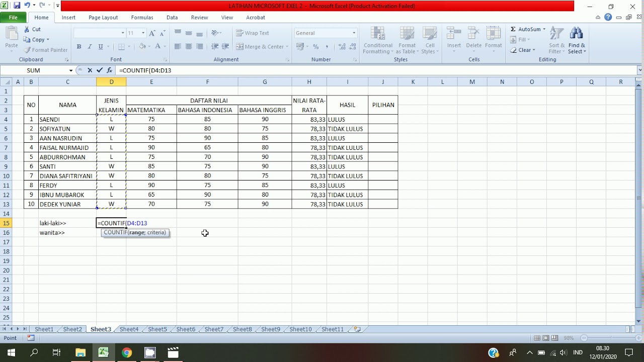Click the Cut scissors command
Viewport: 644px width, 362px height.
32,29
